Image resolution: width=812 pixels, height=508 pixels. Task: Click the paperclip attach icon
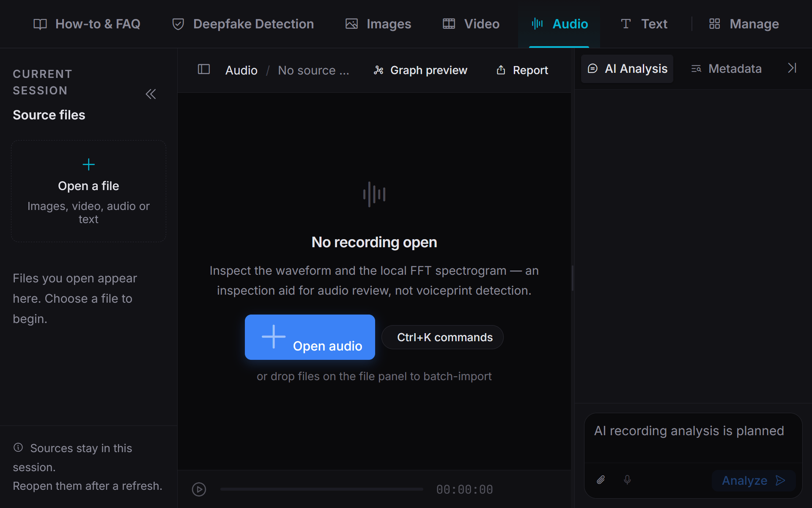(x=601, y=480)
